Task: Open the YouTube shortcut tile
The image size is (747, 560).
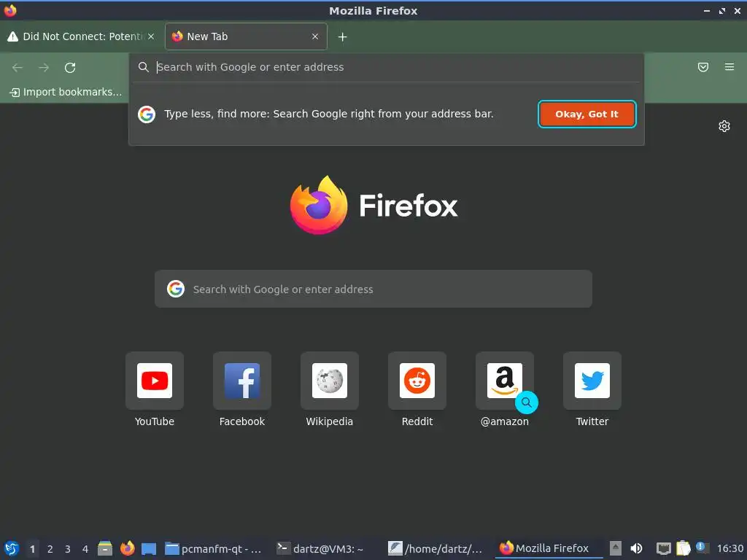Action: (155, 381)
